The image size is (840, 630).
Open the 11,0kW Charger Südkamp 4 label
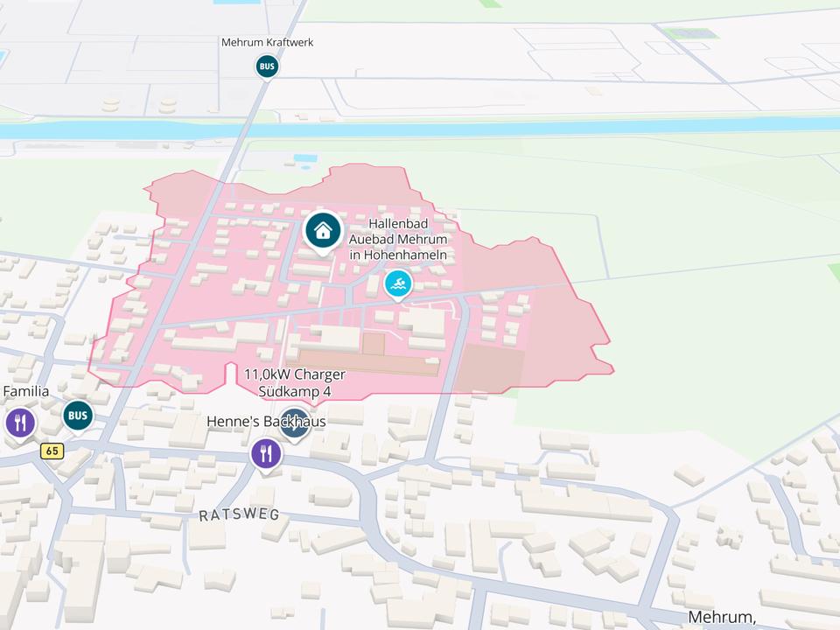(x=295, y=382)
